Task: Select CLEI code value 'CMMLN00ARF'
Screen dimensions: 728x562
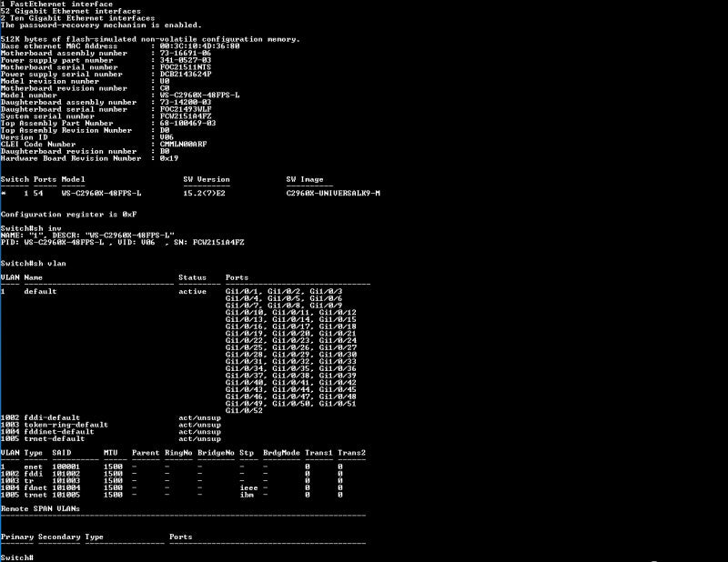Action: coord(183,144)
